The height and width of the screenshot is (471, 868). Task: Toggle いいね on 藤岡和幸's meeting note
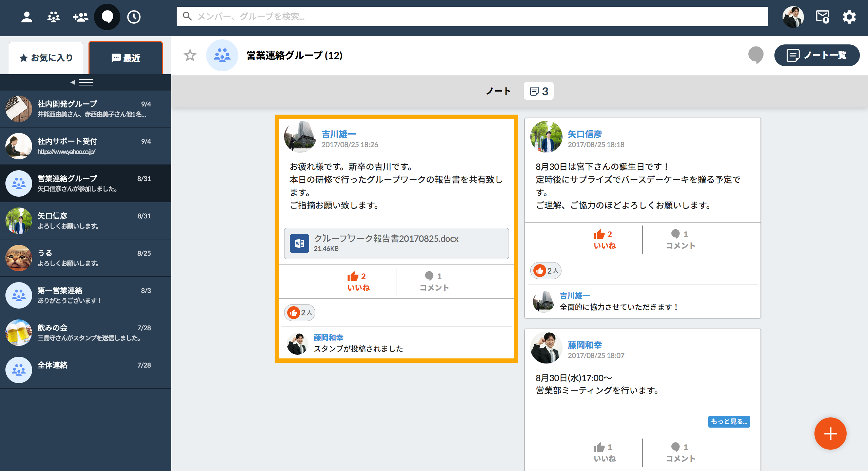coord(605,452)
